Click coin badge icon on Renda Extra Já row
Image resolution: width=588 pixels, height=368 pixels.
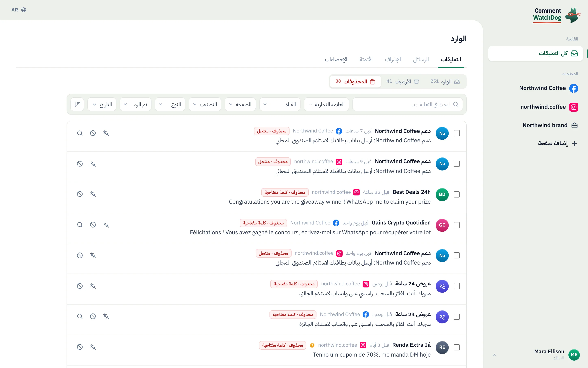pyautogui.click(x=312, y=345)
